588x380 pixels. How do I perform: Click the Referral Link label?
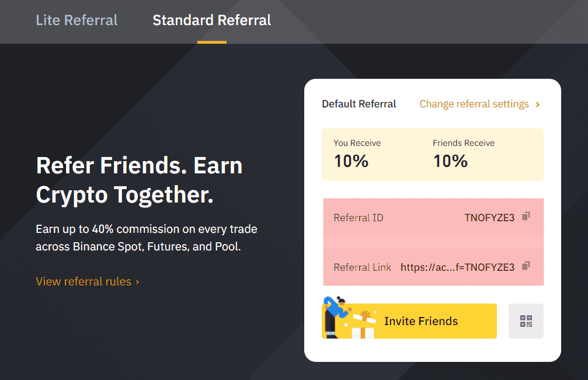pos(362,267)
